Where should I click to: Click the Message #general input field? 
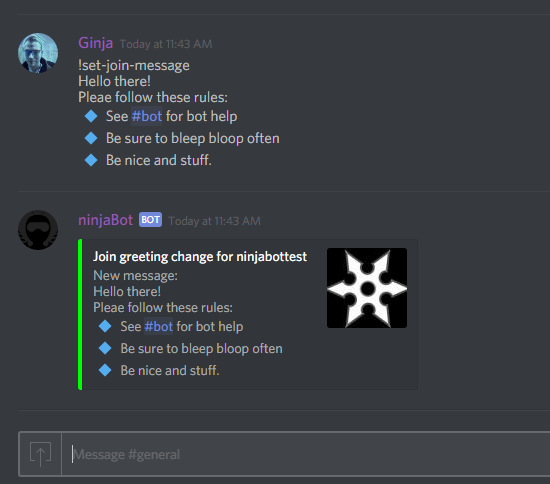(x=305, y=454)
